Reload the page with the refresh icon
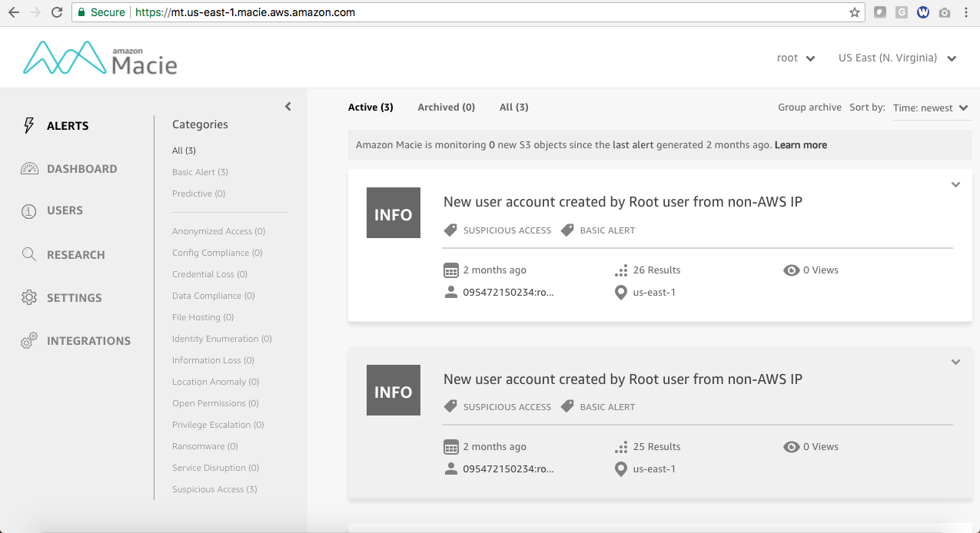The width and height of the screenshot is (980, 533). (x=57, y=12)
